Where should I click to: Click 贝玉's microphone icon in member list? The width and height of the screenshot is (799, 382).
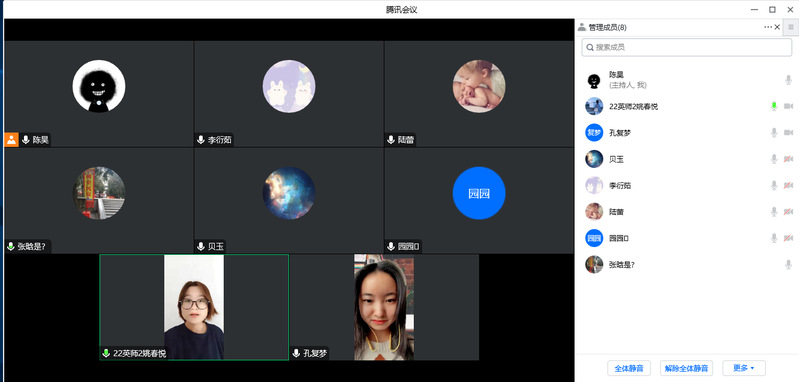point(774,159)
